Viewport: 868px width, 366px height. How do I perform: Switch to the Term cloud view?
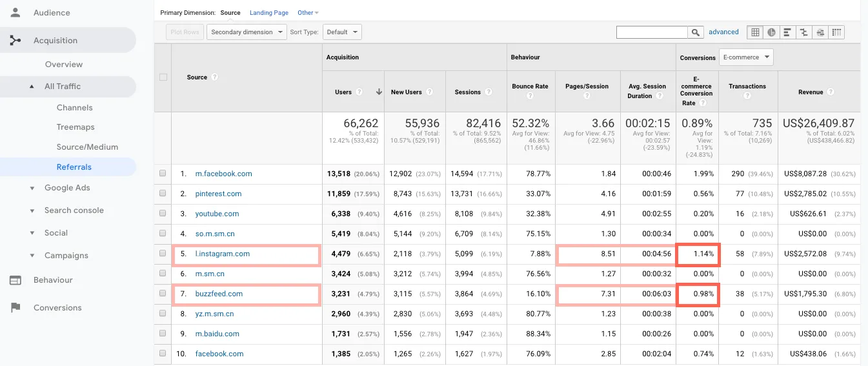820,32
